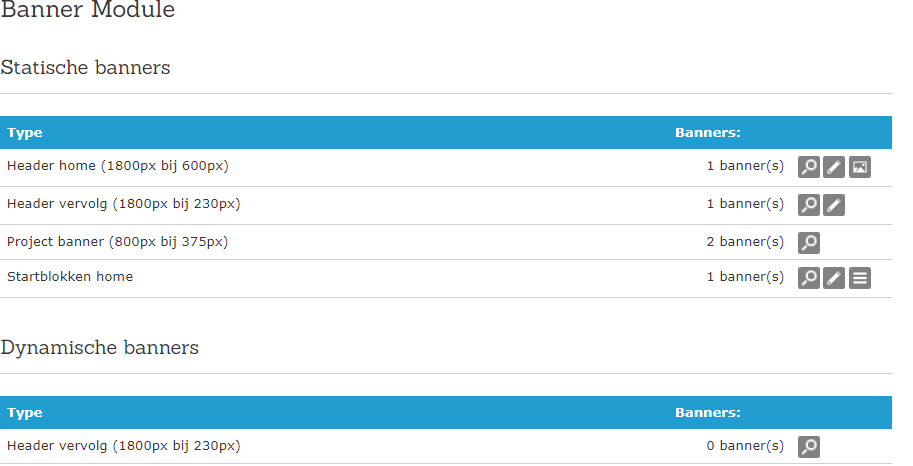Image resolution: width=913 pixels, height=466 pixels.
Task: Edit Startblokken home with pencil icon
Action: 834,278
